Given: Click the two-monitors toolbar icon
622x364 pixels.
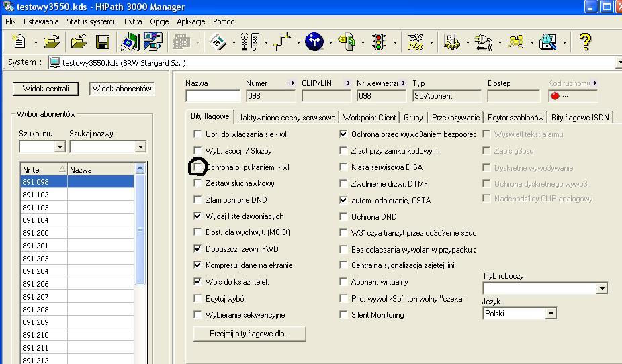Looking at the screenshot, I should (154, 42).
